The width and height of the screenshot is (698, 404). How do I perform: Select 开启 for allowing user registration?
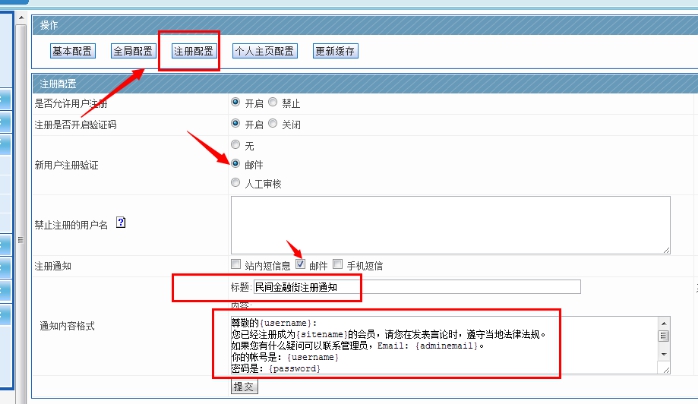(236, 102)
